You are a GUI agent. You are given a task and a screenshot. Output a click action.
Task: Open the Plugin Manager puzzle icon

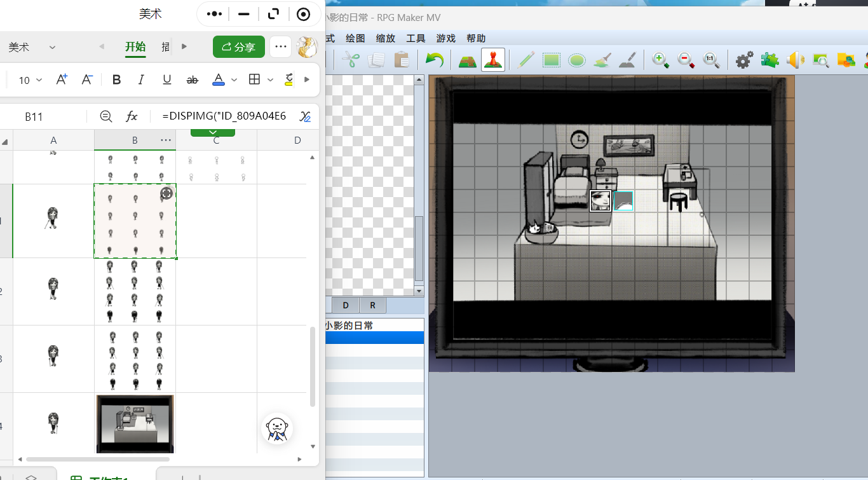(770, 60)
